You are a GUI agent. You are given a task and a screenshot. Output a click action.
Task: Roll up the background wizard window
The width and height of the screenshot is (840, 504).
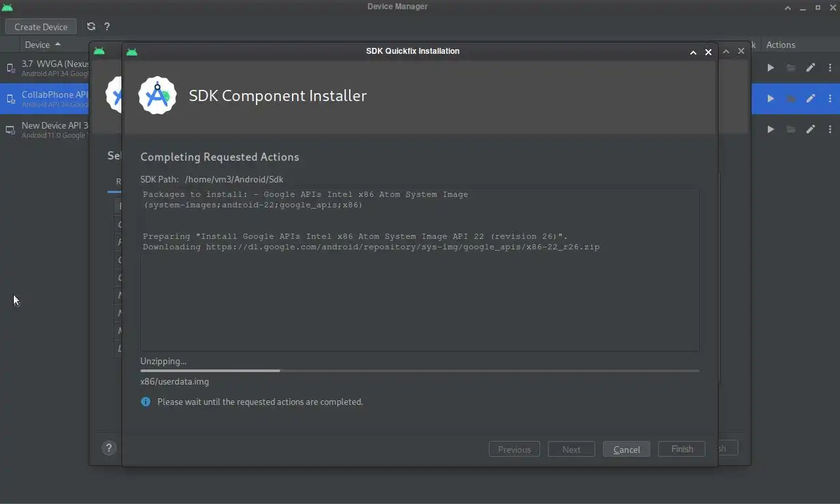(726, 51)
